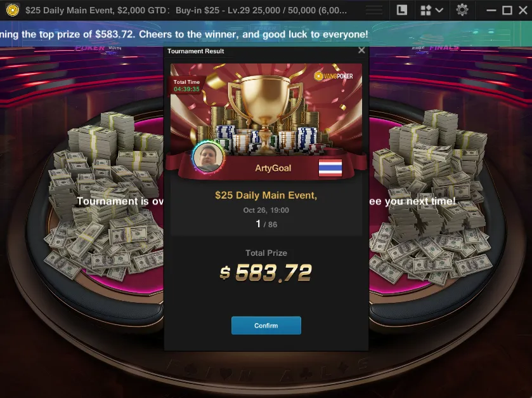532x398 pixels.
Task: Click the $25 Daily Main Event title
Action: (266, 196)
